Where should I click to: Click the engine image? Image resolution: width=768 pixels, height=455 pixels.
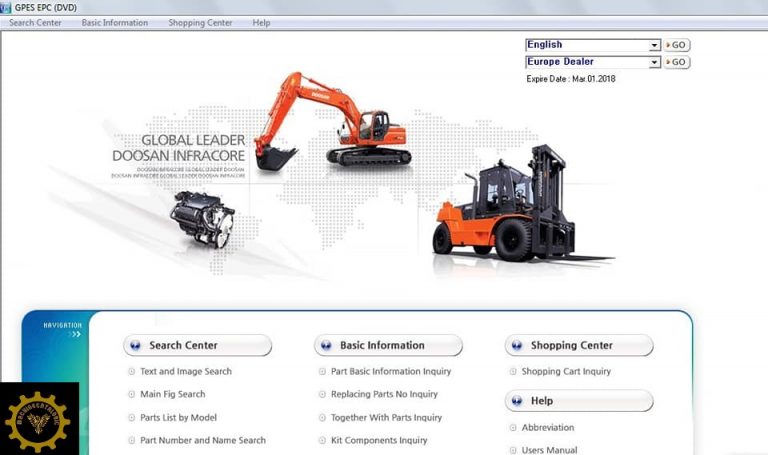click(202, 219)
